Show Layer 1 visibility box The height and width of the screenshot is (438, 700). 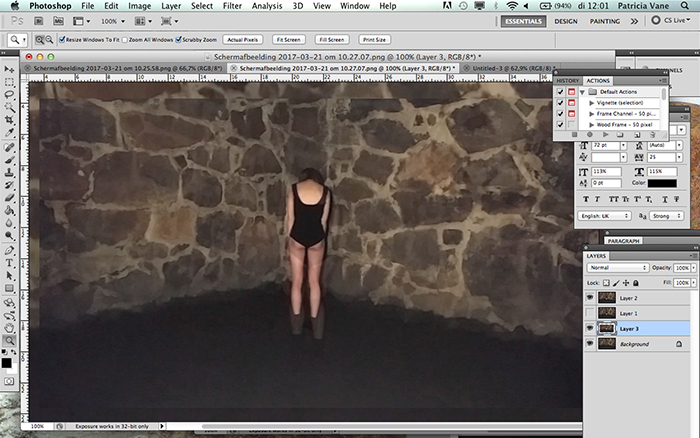coord(590,313)
